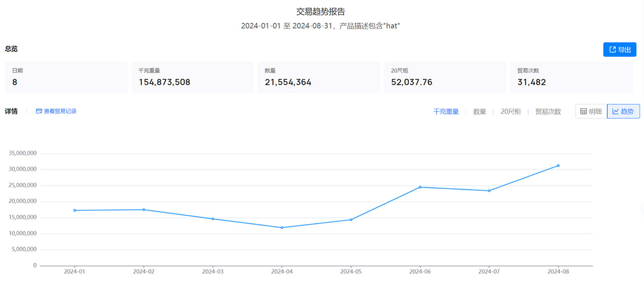
Task: Click the 25,000,000 y-axis label
Action: pyautogui.click(x=23, y=185)
